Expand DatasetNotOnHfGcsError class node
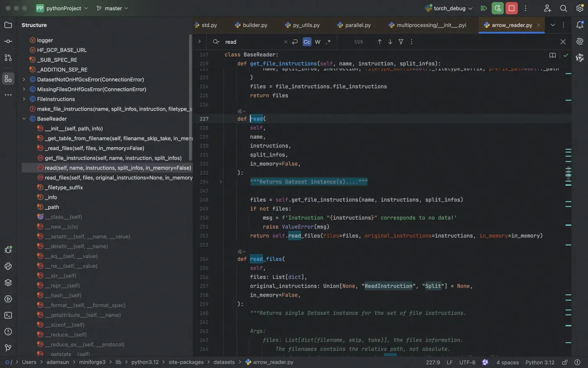Screen dimensions: 588x368 pyautogui.click(x=24, y=79)
